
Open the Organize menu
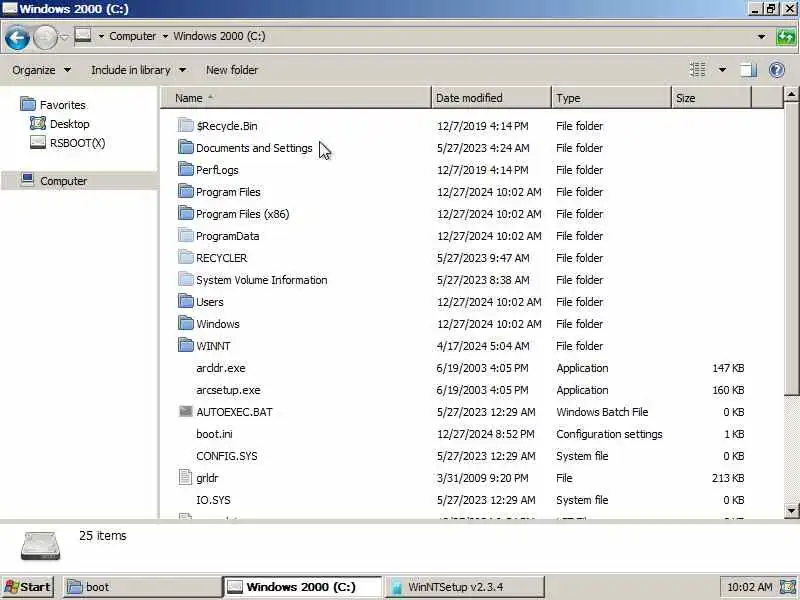click(41, 70)
